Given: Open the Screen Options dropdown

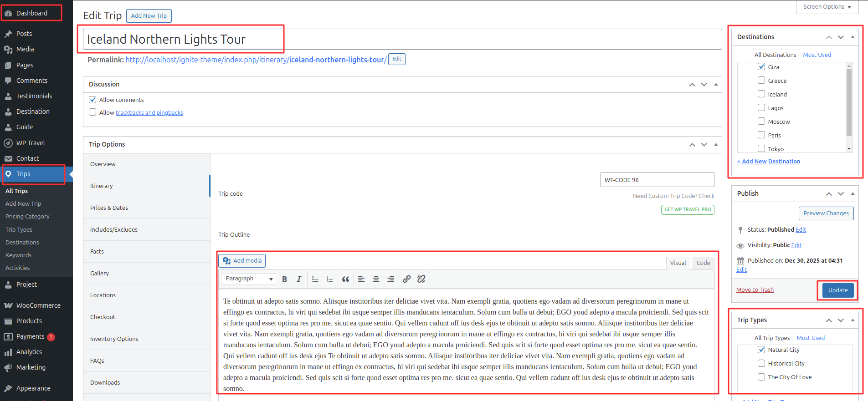Looking at the screenshot, I should point(827,7).
